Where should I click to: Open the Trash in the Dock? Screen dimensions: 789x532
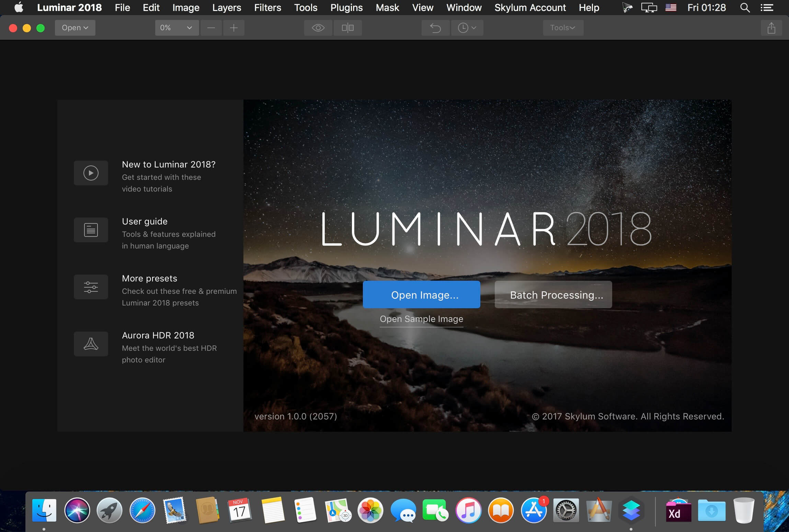744,510
